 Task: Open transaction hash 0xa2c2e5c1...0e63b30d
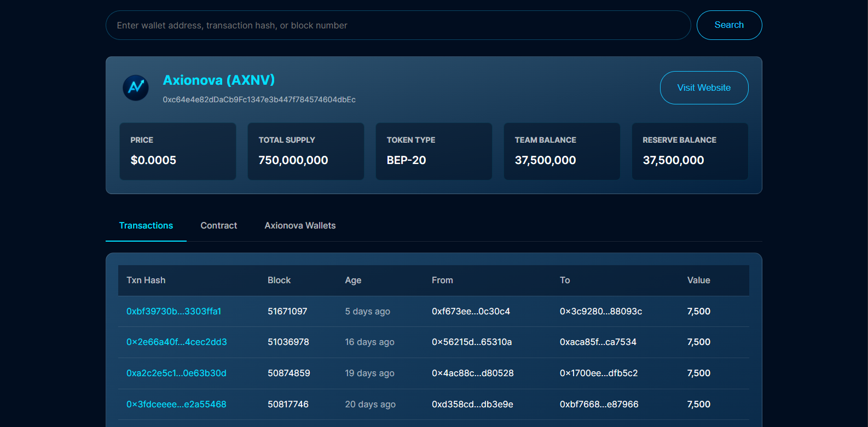point(176,373)
